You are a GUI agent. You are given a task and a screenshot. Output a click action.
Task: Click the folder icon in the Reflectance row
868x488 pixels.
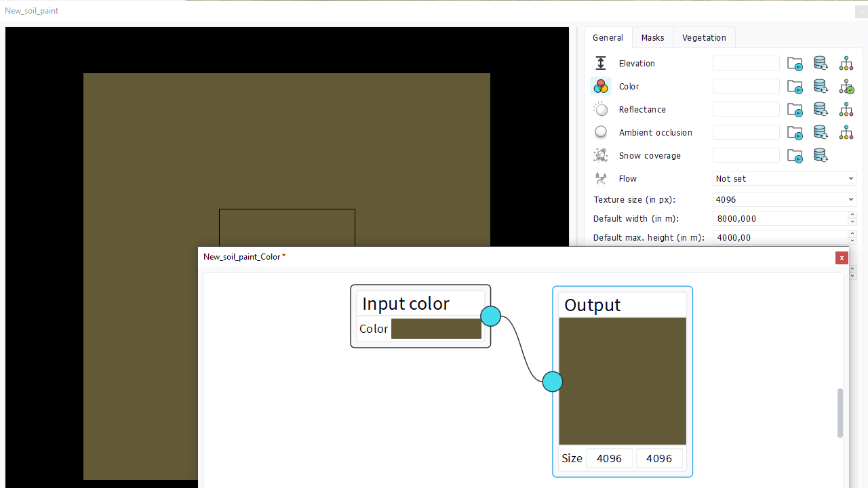795,110
